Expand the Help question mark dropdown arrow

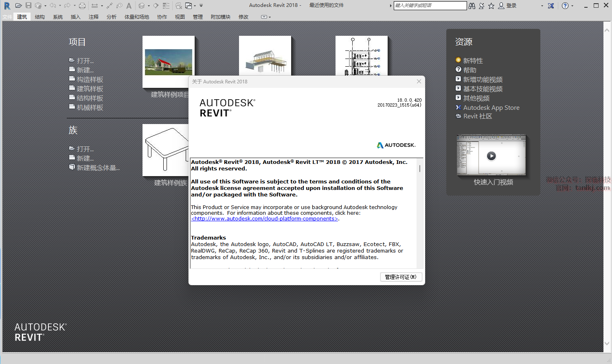click(572, 6)
